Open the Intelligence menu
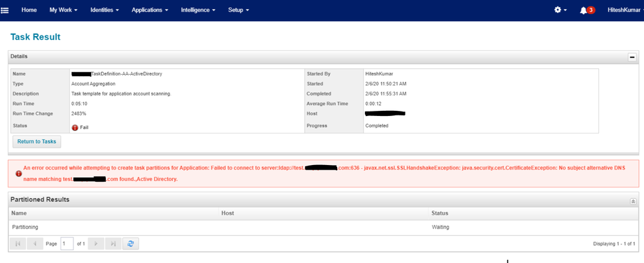 (198, 10)
